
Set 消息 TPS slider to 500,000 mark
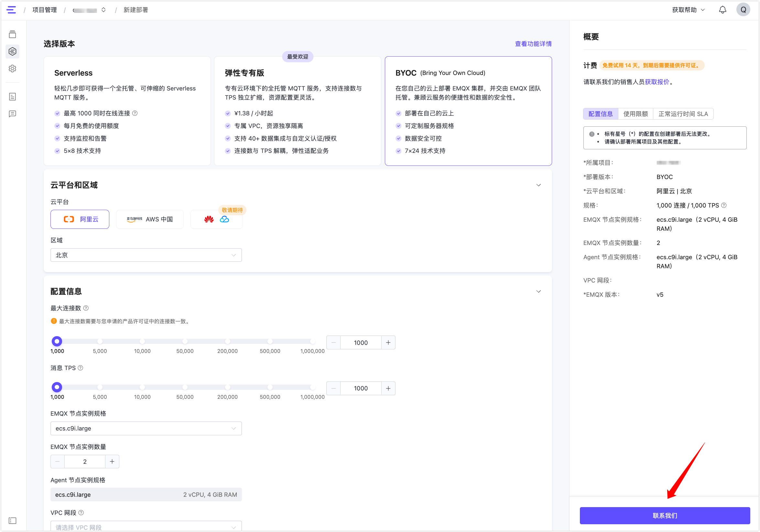click(270, 387)
